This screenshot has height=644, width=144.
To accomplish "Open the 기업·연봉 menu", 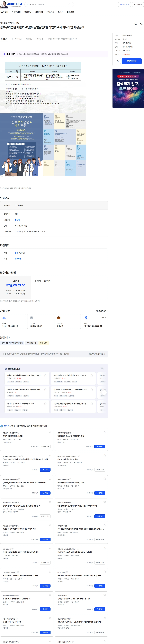I will 50,12.
